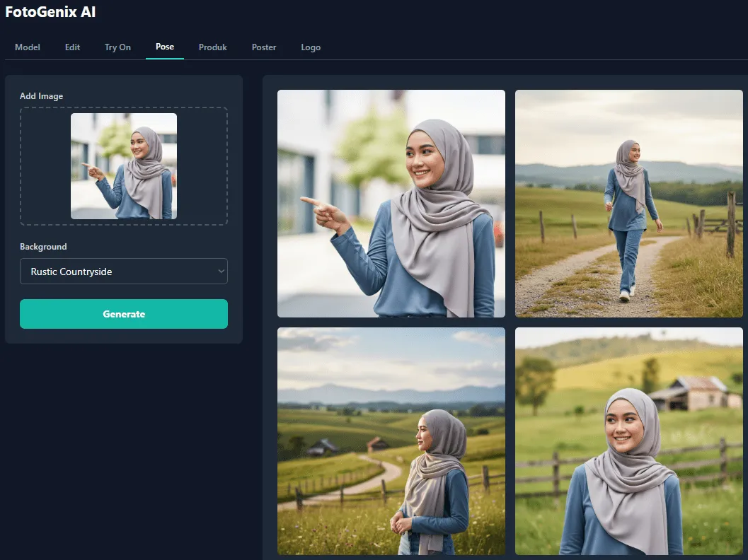Viewport: 748px width, 560px height.
Task: Open the side-profile field pose result
Action: point(391,441)
